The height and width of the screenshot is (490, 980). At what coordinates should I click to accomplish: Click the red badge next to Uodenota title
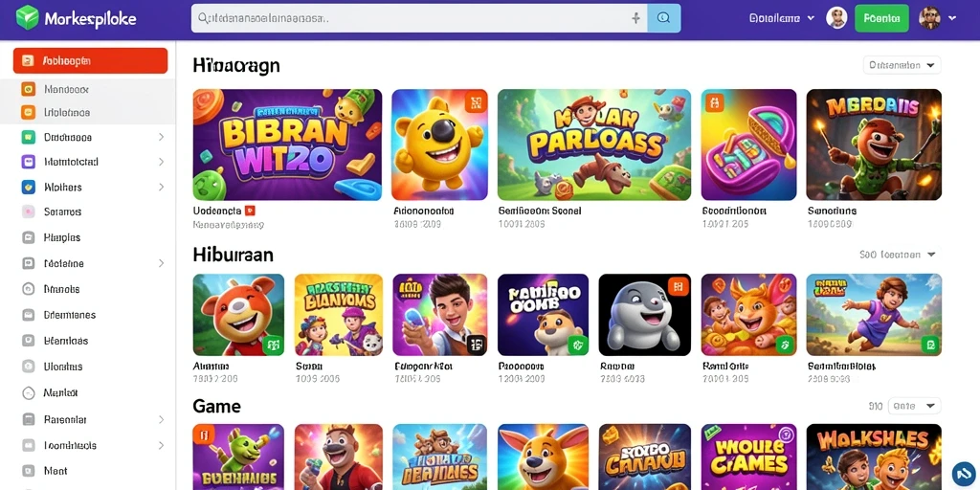point(250,211)
